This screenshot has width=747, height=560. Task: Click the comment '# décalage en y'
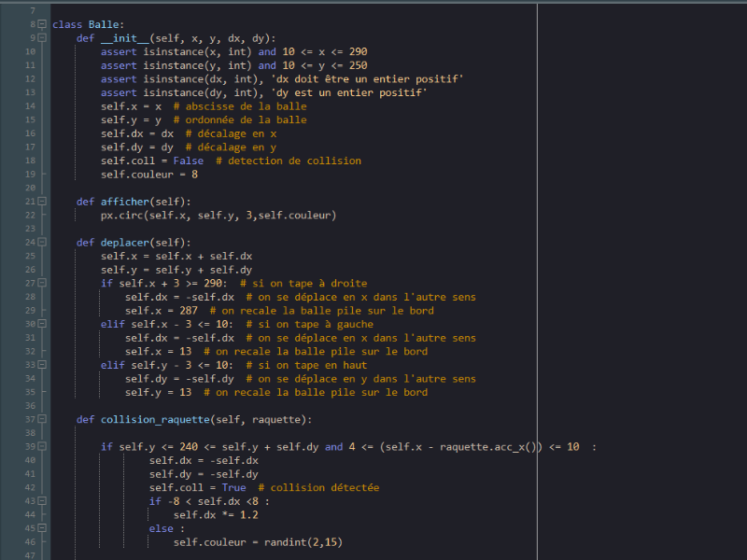[x=231, y=147]
